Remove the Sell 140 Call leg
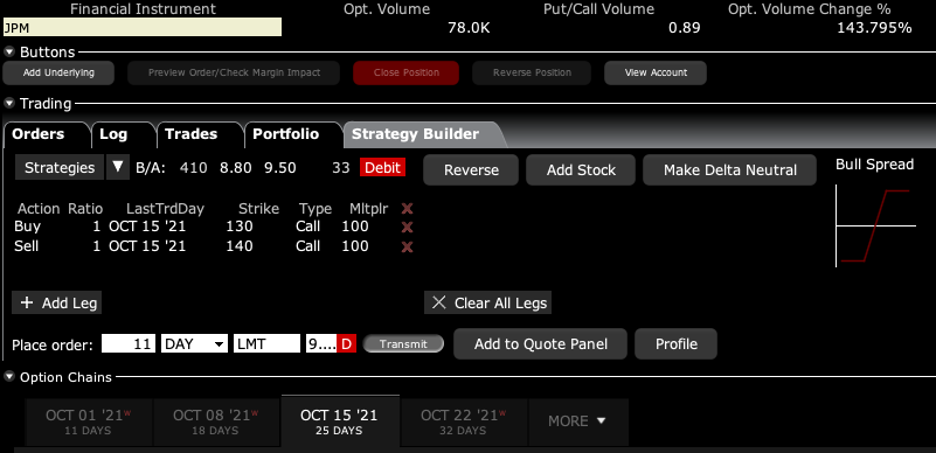This screenshot has width=936, height=454. [407, 246]
